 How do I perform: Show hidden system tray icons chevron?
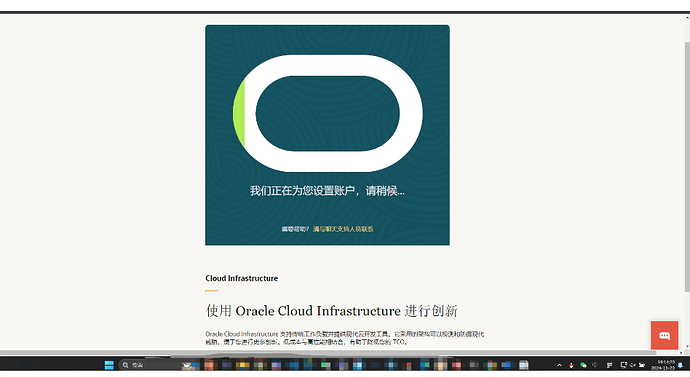tap(559, 365)
